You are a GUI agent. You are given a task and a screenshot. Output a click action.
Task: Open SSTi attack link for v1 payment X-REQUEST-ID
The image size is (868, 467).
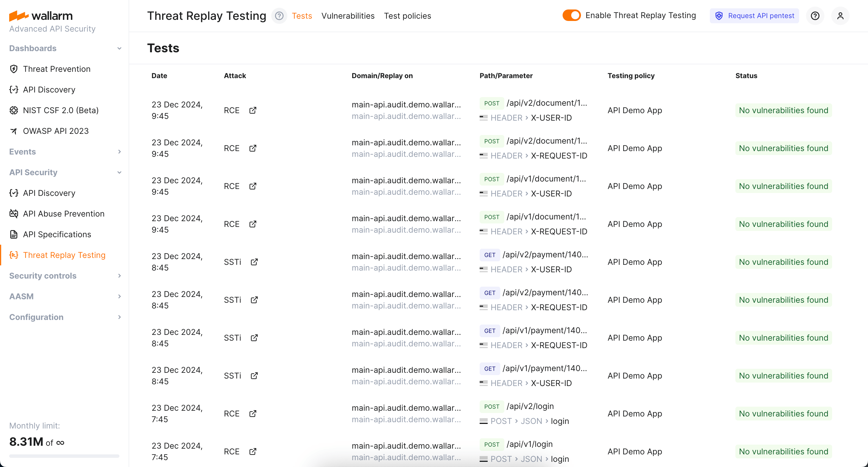click(x=254, y=338)
